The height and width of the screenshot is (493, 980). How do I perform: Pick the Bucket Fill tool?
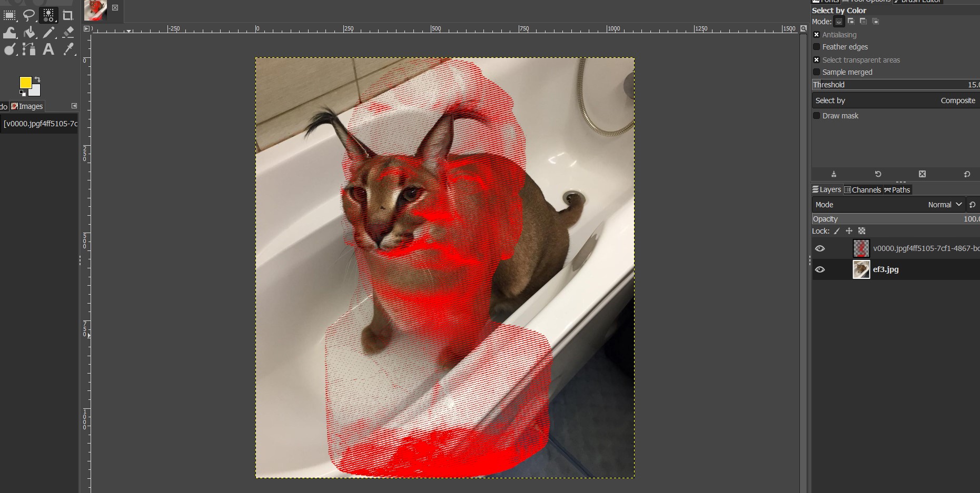(29, 33)
